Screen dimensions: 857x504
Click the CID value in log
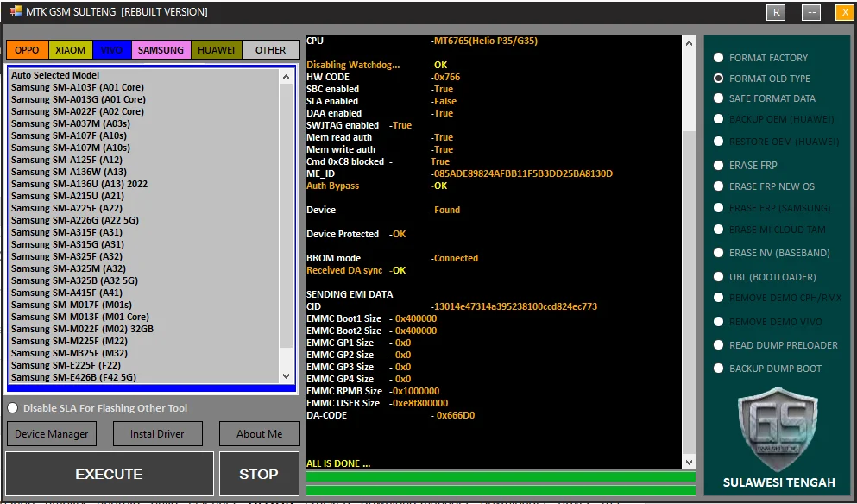(x=514, y=306)
